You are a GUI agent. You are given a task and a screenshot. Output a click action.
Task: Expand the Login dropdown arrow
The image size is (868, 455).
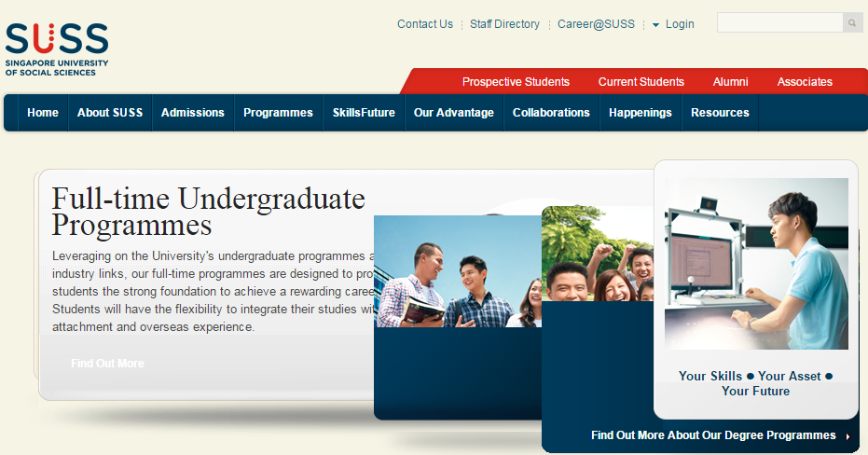(655, 25)
